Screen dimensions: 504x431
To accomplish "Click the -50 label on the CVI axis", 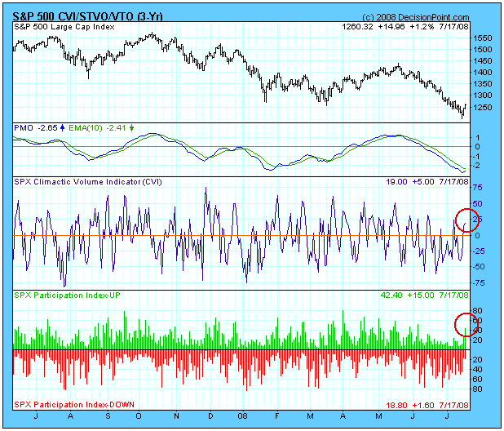I will (478, 267).
